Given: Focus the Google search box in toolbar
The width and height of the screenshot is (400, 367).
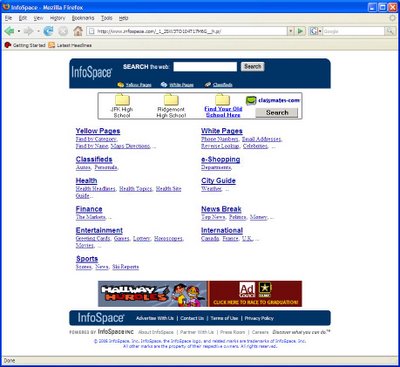Looking at the screenshot, I should click(353, 31).
